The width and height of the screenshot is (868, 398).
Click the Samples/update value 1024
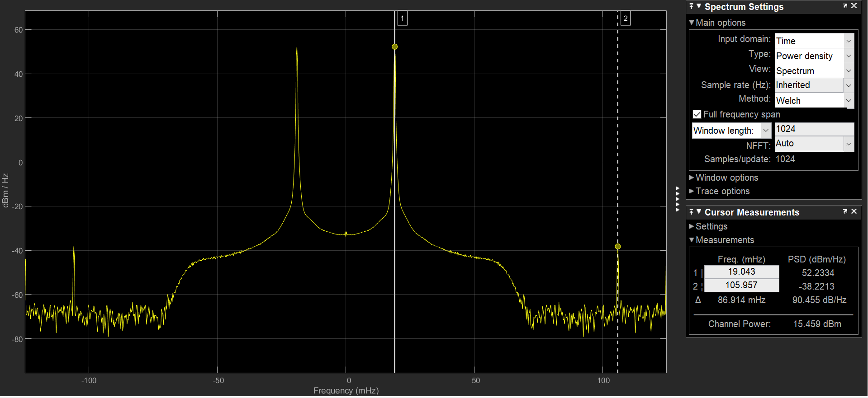coord(785,159)
